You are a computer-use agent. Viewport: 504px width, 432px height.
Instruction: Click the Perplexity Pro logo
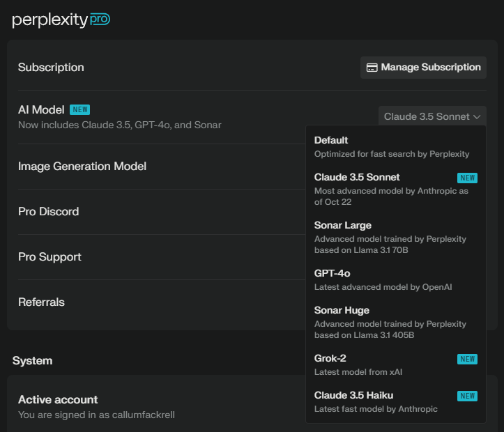click(61, 20)
